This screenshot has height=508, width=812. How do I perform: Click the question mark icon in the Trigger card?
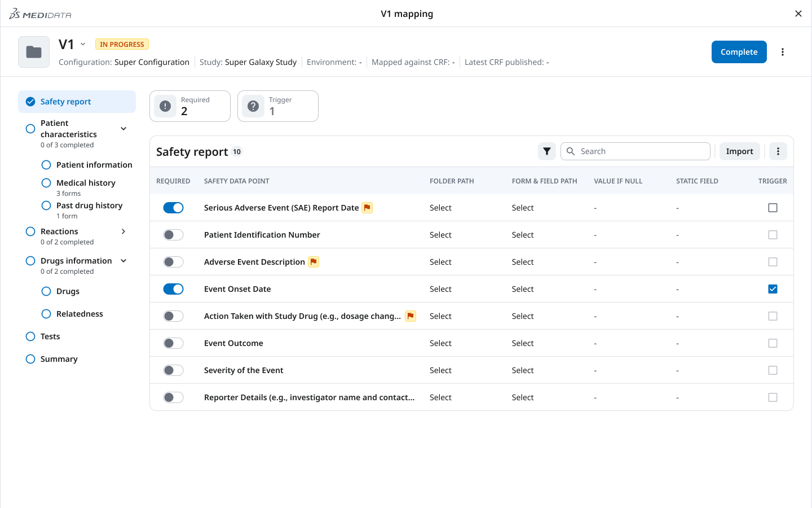[253, 106]
